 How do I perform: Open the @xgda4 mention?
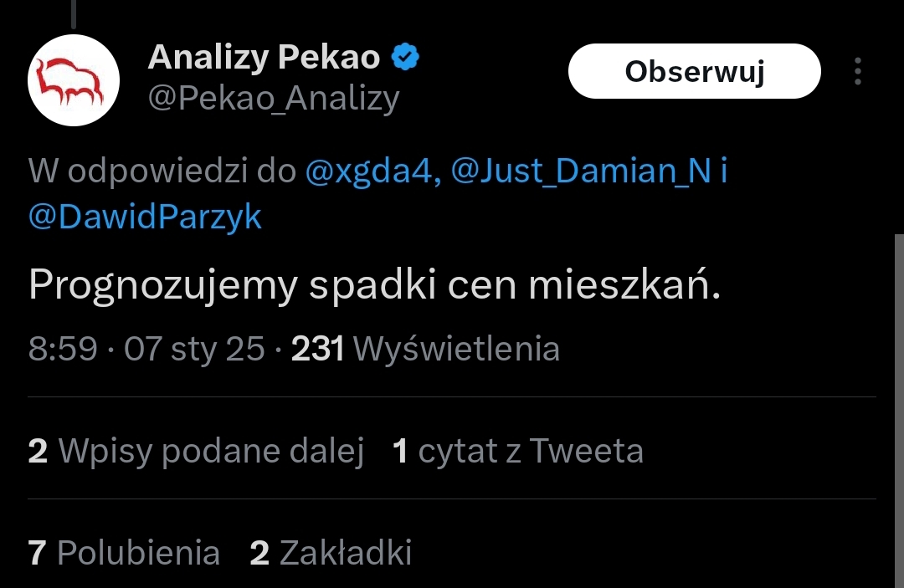(x=369, y=171)
